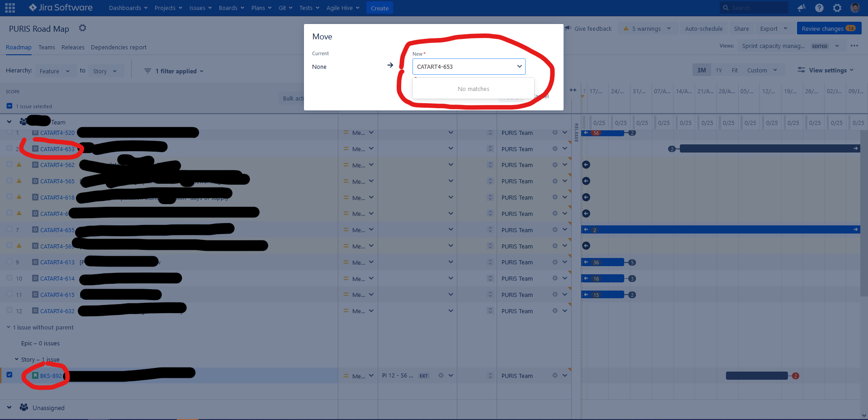Click the off-screen arrow on CATART4-562 row

[586, 165]
